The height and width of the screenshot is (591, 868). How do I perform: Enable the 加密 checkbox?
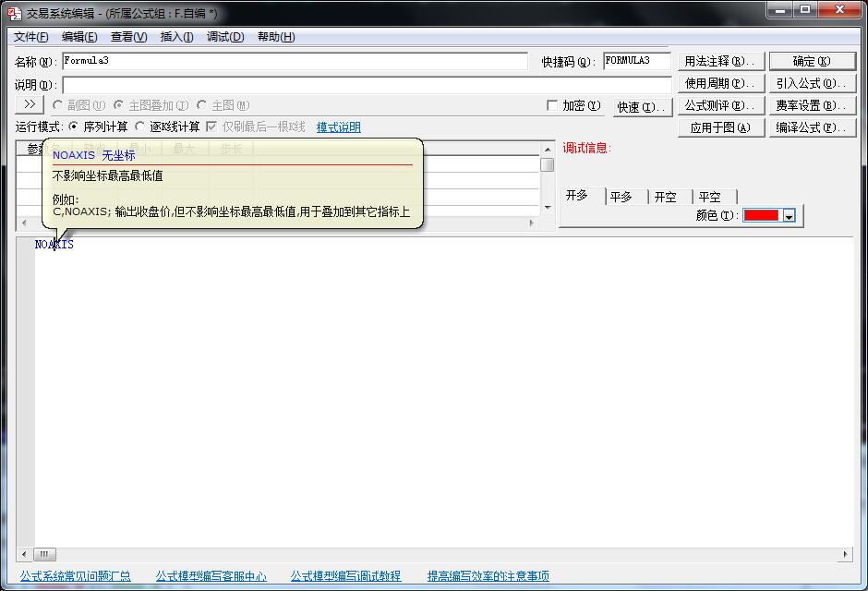[552, 106]
